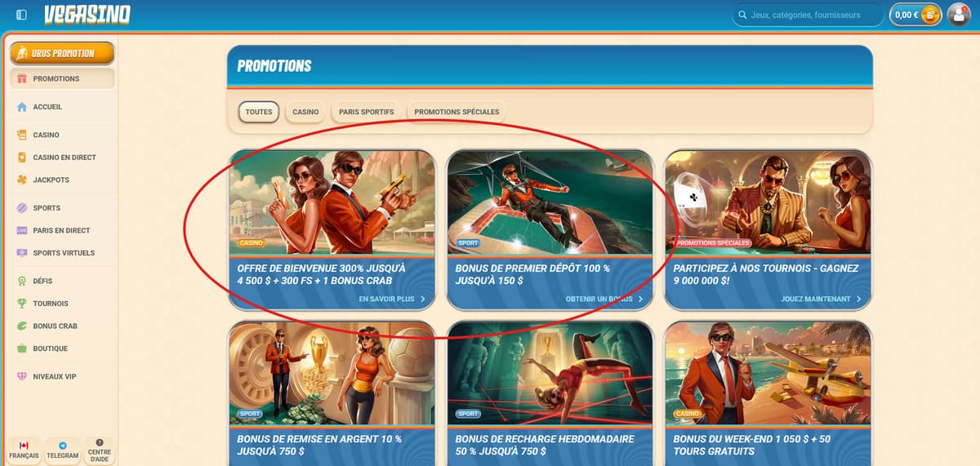The width and height of the screenshot is (980, 466).
Task: Click the Bonus de recharge hebdomadaire title
Action: tap(545, 445)
